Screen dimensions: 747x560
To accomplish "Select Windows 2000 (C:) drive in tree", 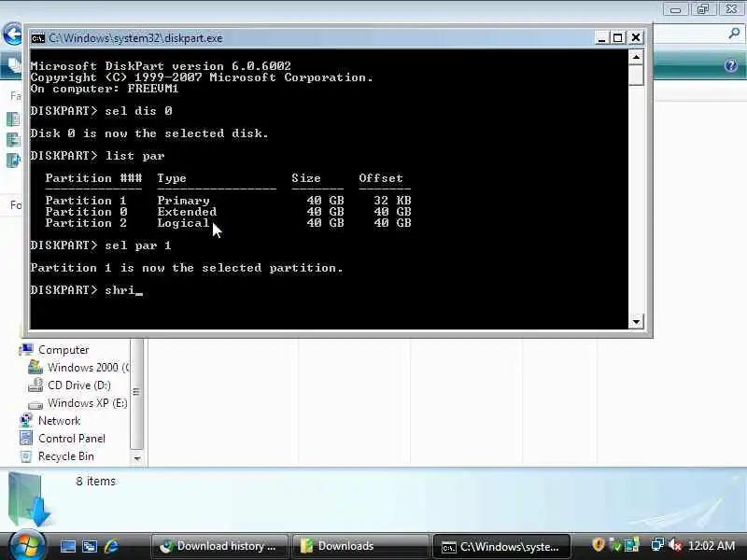I will point(88,368).
